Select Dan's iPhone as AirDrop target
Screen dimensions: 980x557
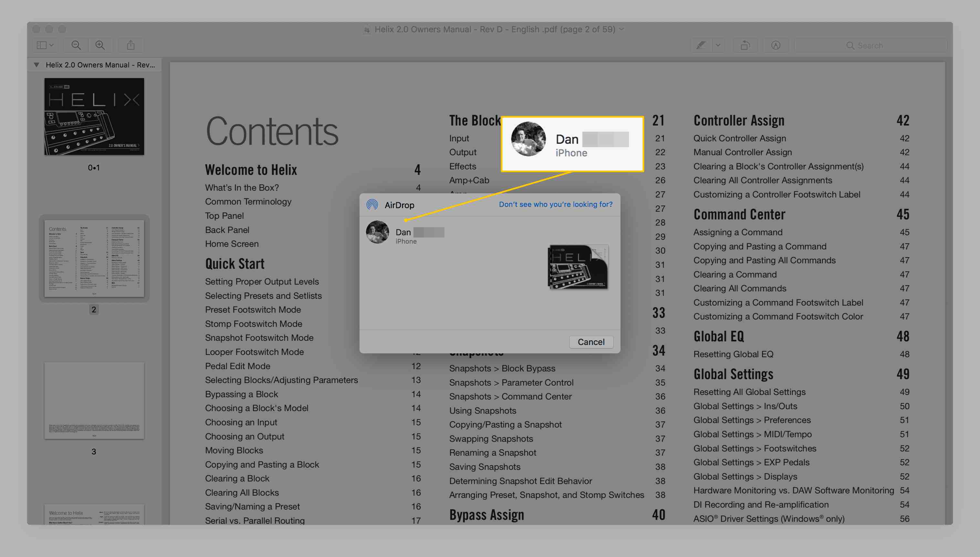coord(404,234)
